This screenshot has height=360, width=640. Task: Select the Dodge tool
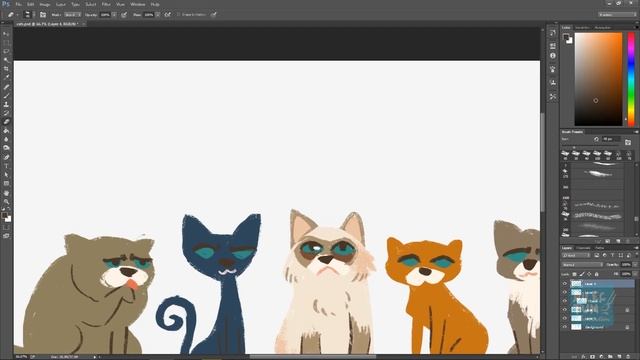pos(6,148)
